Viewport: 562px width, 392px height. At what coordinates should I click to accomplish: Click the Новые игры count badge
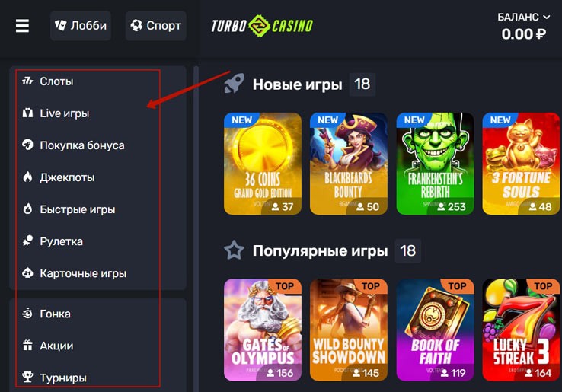pos(362,84)
